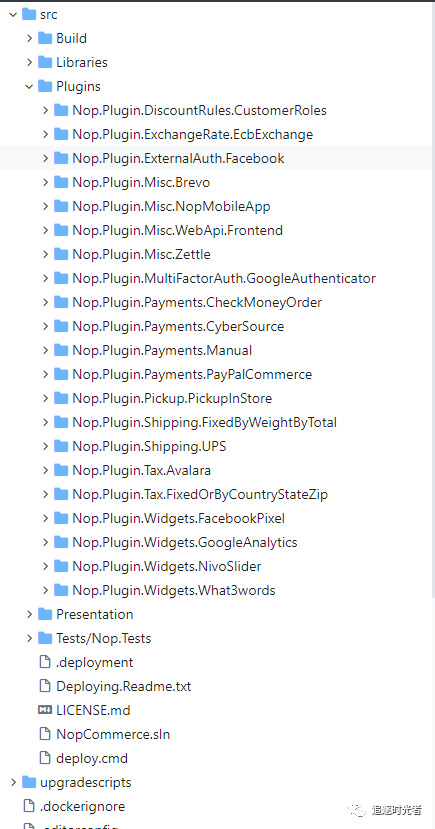Image resolution: width=435 pixels, height=829 pixels.
Task: Open Nop.Plugin.ExchangeRate.EcbExchange folder
Action: tap(192, 134)
